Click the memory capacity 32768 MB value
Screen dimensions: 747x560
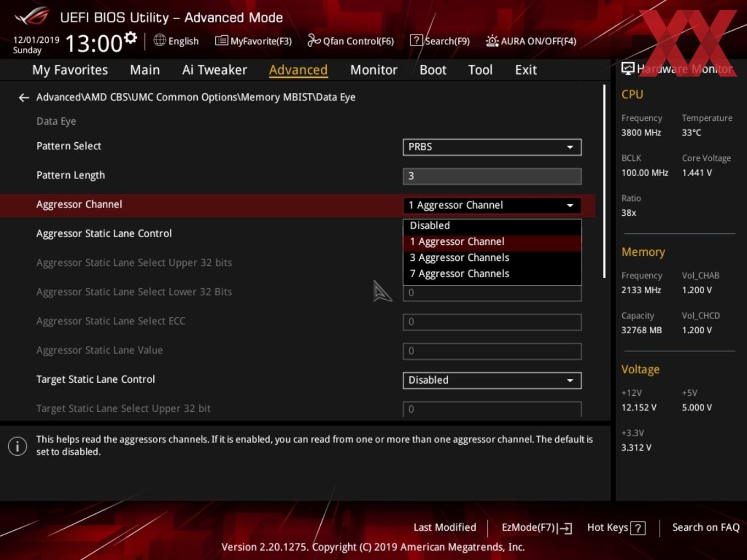642,330
